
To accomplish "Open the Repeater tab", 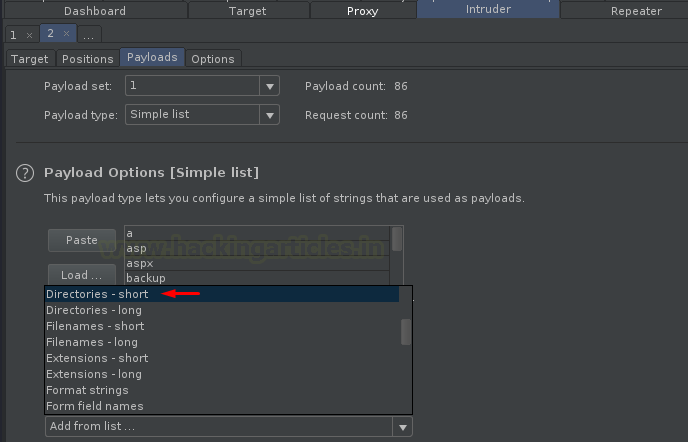I will pyautogui.click(x=636, y=11).
